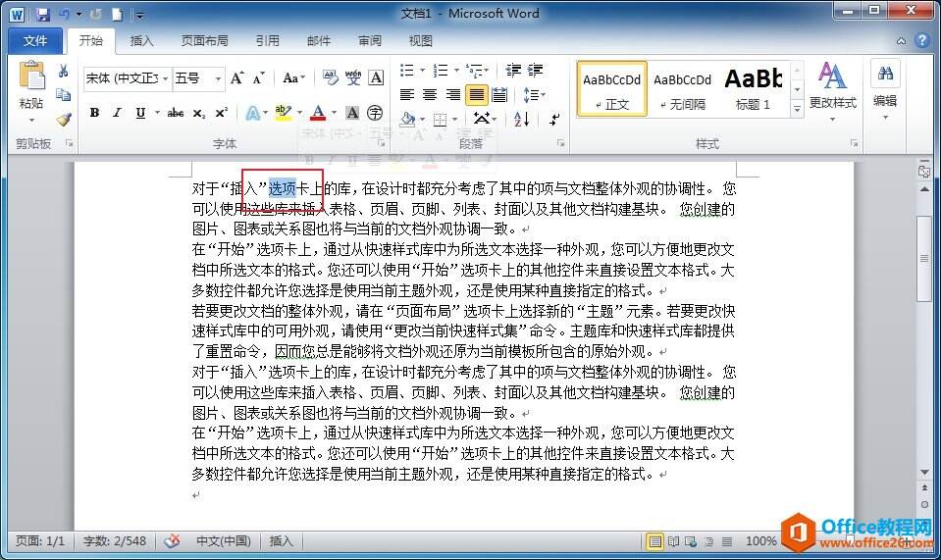
Task: Toggle 插入 insert mode in status bar
Action: tap(281, 540)
